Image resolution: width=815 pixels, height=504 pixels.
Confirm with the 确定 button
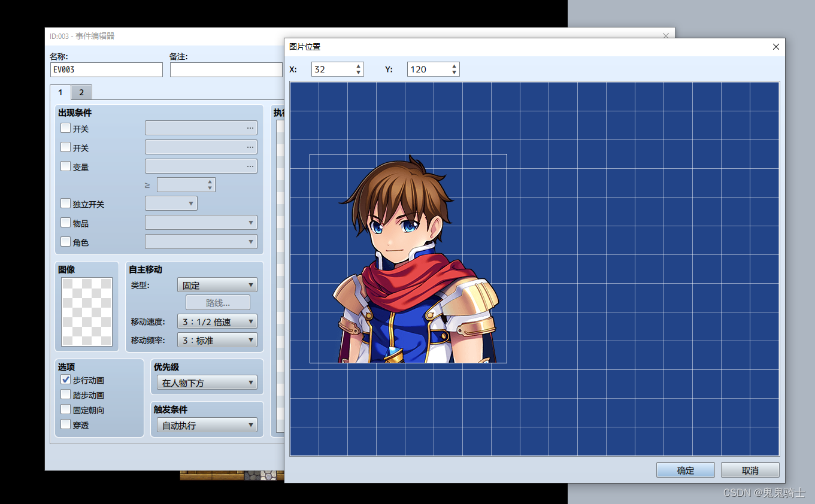point(686,470)
